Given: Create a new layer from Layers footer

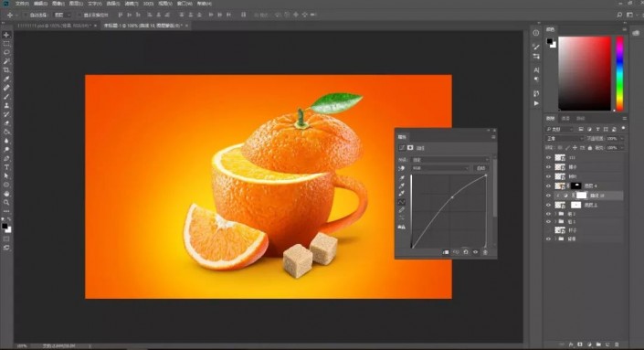Looking at the screenshot, I should click(607, 345).
